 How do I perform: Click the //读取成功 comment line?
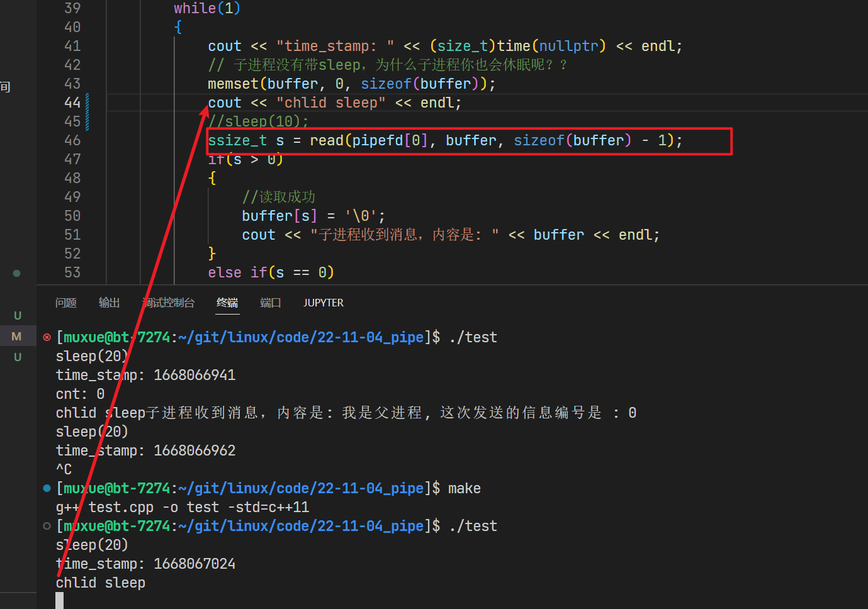279,197
